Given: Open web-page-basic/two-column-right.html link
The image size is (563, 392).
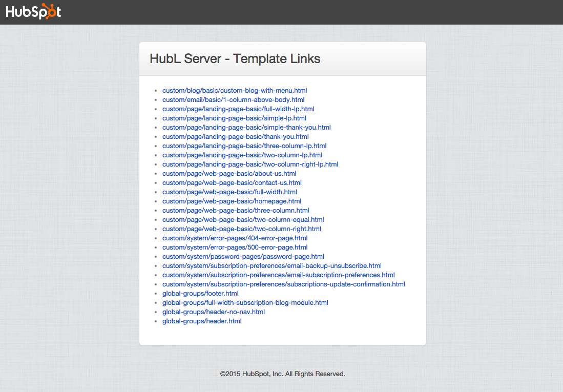Looking at the screenshot, I should coord(242,229).
